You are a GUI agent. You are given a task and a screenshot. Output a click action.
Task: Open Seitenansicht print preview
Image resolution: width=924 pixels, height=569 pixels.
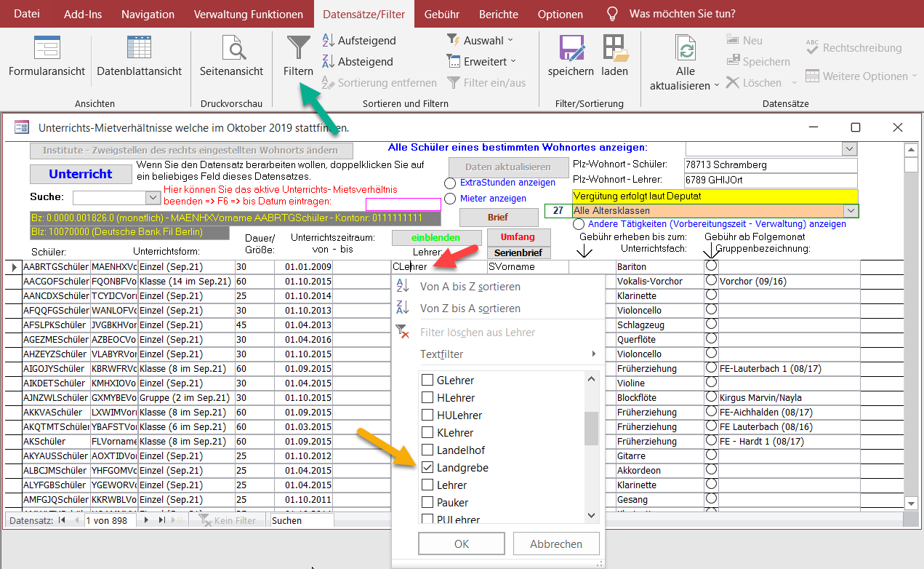click(x=231, y=49)
